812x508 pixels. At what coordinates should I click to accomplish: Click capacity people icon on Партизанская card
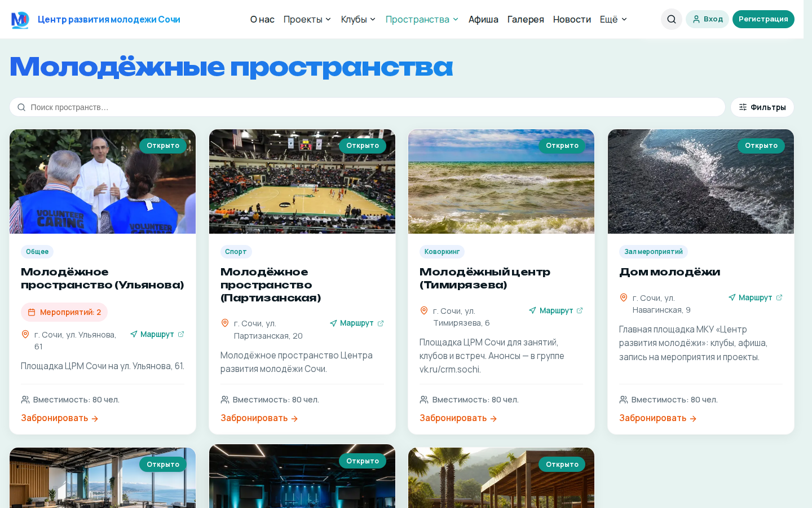(225, 400)
